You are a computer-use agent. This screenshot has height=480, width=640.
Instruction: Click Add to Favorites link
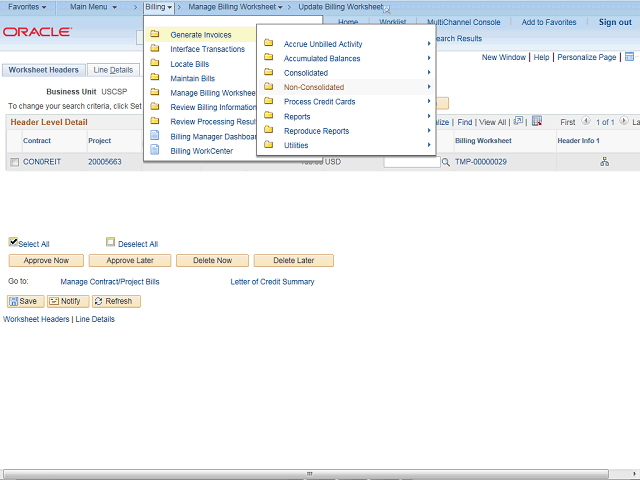(x=549, y=22)
